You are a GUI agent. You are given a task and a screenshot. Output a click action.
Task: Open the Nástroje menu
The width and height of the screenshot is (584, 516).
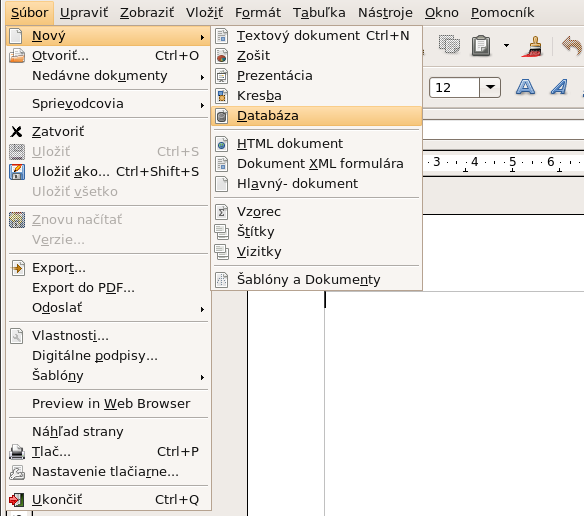tap(385, 13)
